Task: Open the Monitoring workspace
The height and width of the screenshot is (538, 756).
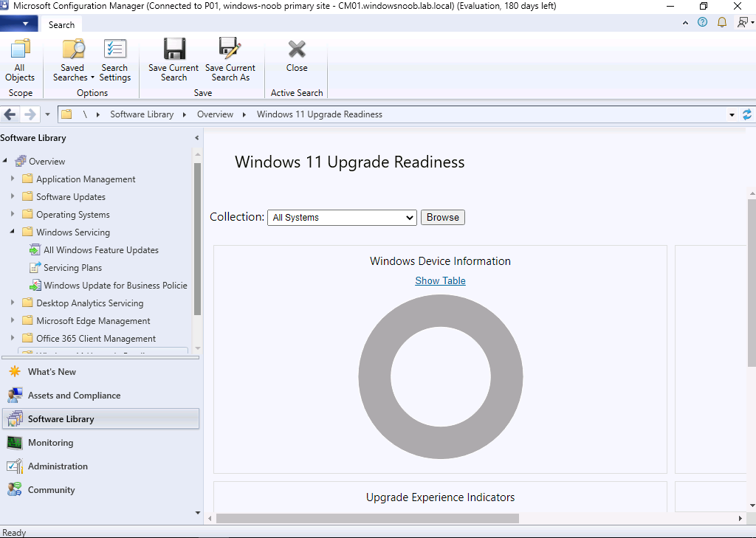Action: point(100,443)
